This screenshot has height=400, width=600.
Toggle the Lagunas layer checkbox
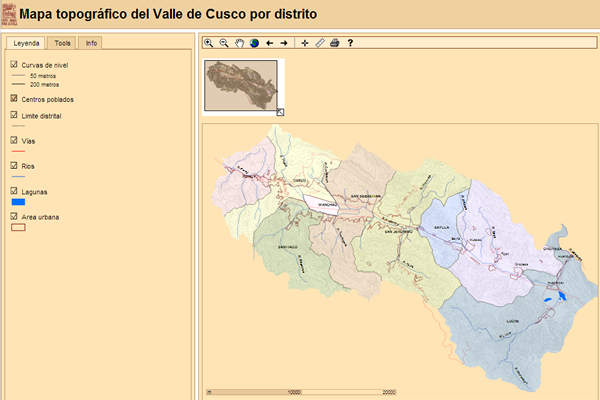(x=13, y=190)
